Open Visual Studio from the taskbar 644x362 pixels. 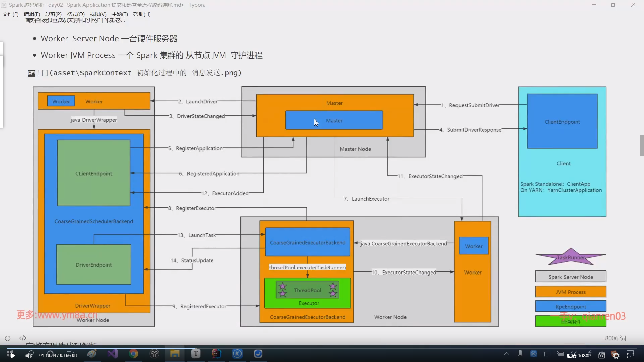[113, 354]
